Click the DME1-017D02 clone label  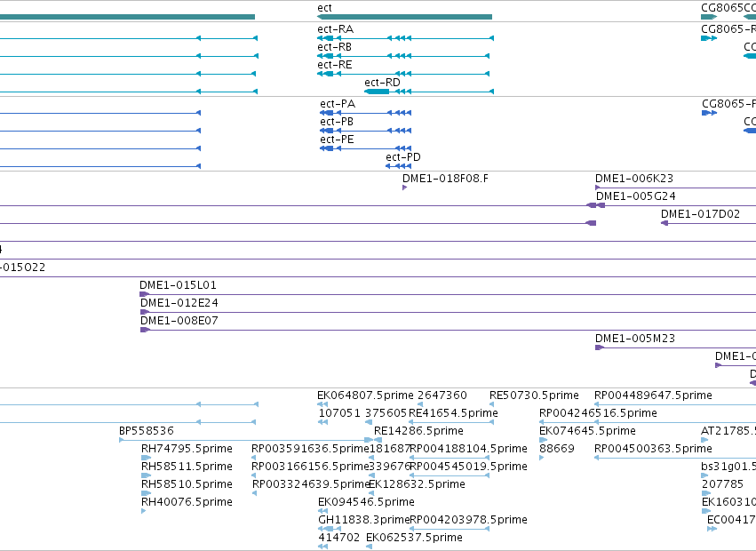701,215
